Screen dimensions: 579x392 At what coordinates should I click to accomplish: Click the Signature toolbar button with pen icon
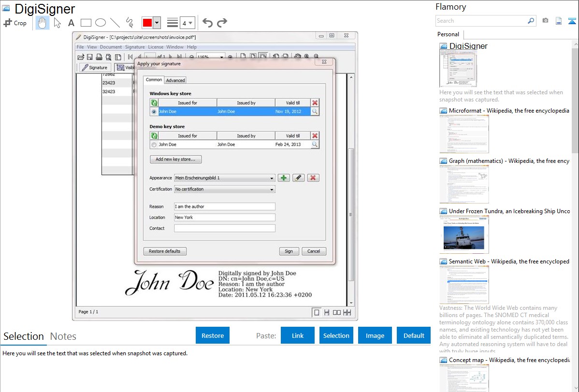(x=95, y=68)
